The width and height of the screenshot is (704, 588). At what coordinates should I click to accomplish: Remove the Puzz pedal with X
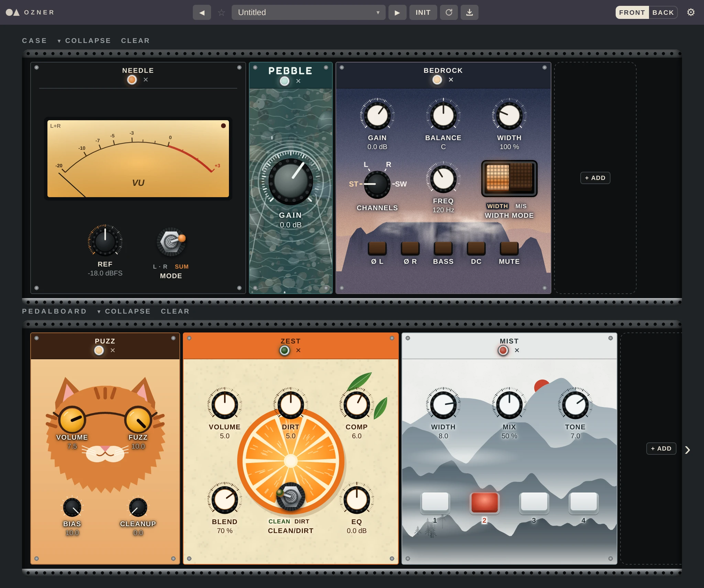point(113,350)
